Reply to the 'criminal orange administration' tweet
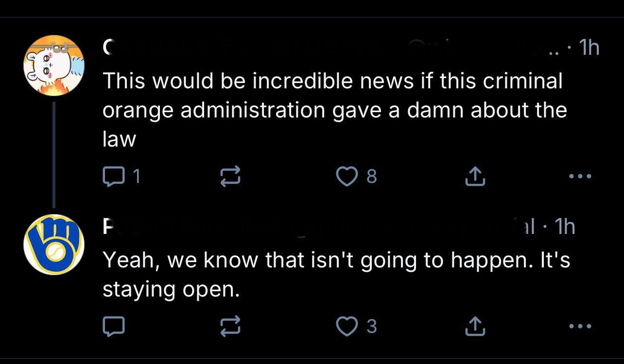 point(114,177)
